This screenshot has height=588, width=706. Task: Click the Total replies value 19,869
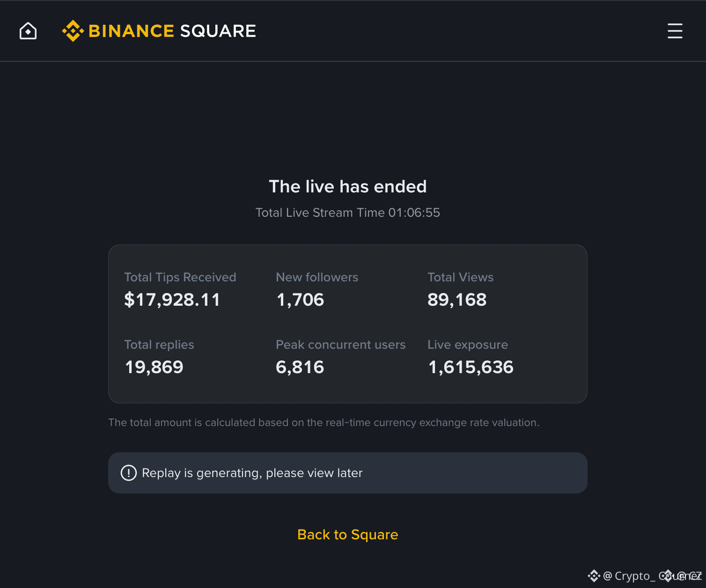[154, 367]
